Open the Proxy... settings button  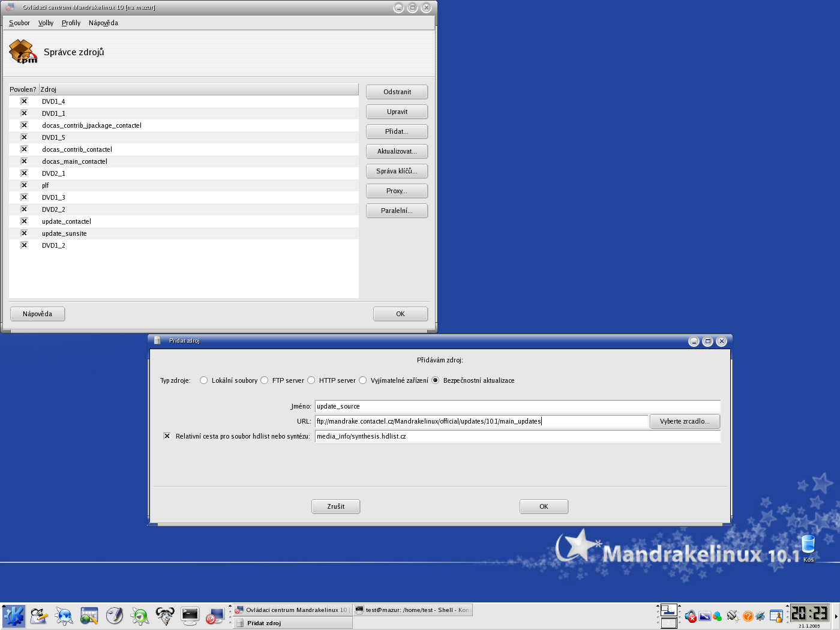(x=397, y=191)
